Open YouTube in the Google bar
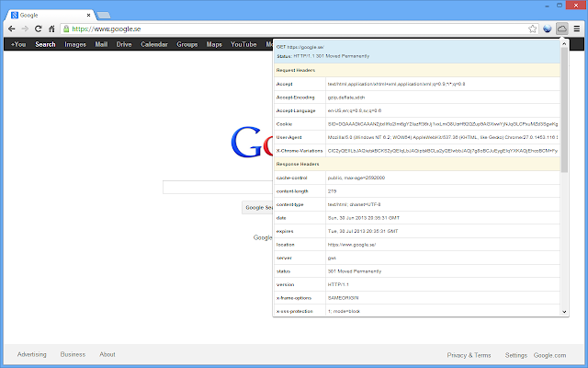 click(x=243, y=44)
